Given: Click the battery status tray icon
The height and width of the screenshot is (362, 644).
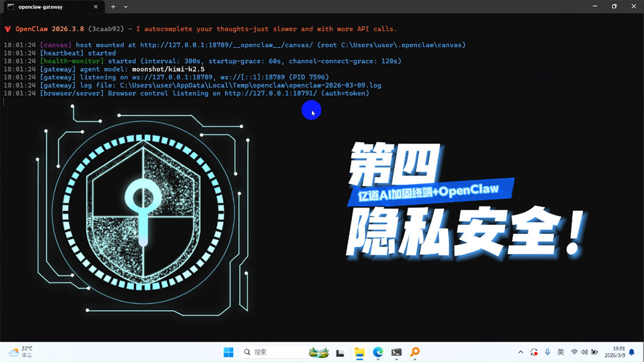Looking at the screenshot, I should pyautogui.click(x=594, y=352).
